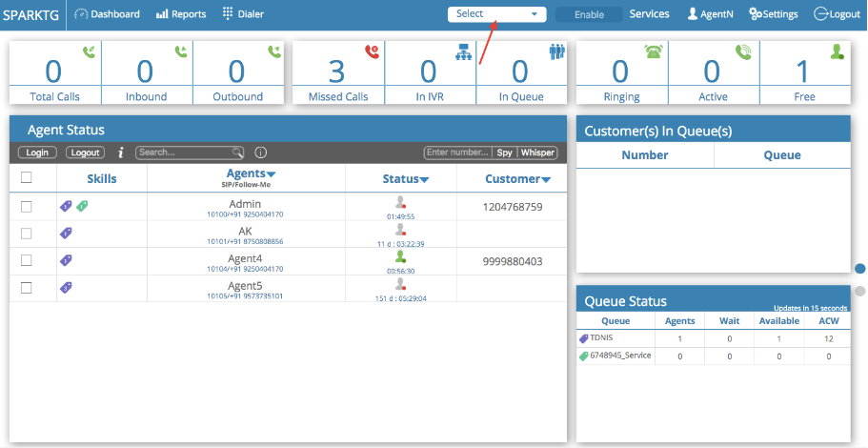Click the TDNIS queue tag icon
This screenshot has height=448, width=868.
(583, 338)
